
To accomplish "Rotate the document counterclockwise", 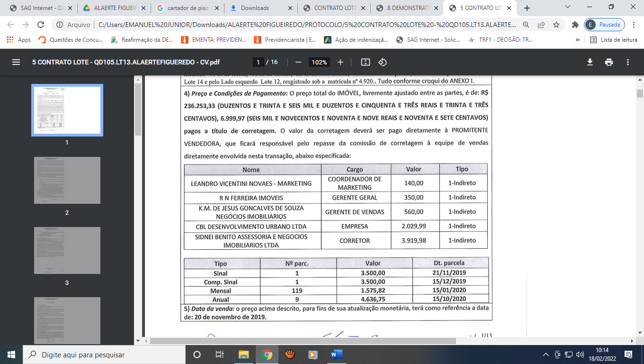I will pos(383,62).
